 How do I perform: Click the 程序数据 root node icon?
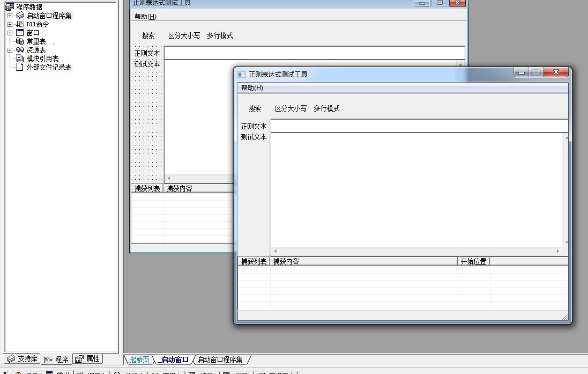10,7
